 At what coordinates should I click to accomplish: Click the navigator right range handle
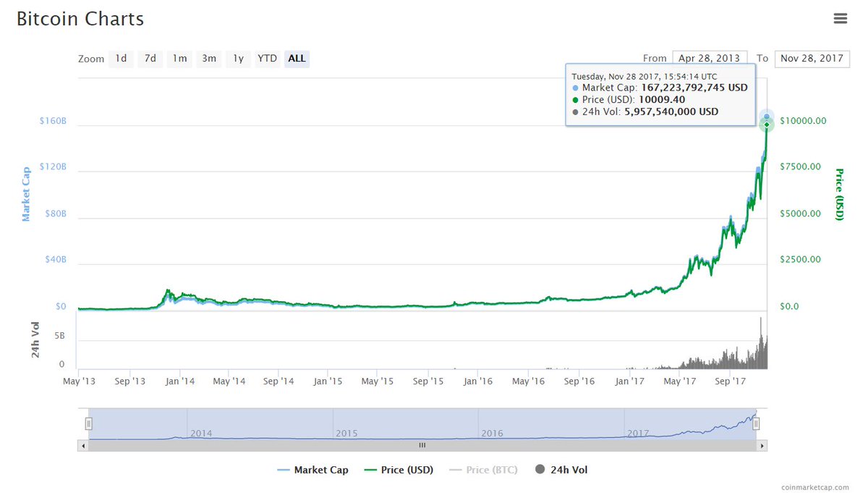coord(756,424)
